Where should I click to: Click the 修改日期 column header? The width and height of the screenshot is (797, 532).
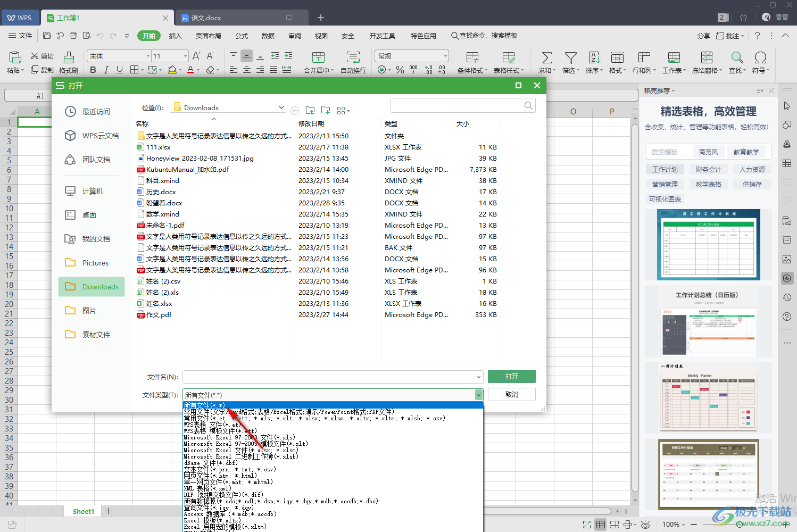311,123
